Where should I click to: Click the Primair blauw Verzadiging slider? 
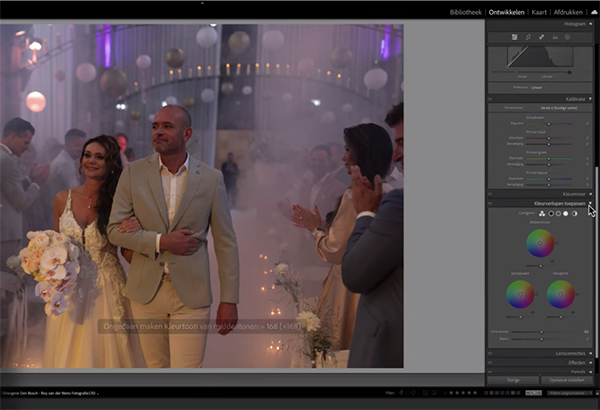[549, 185]
